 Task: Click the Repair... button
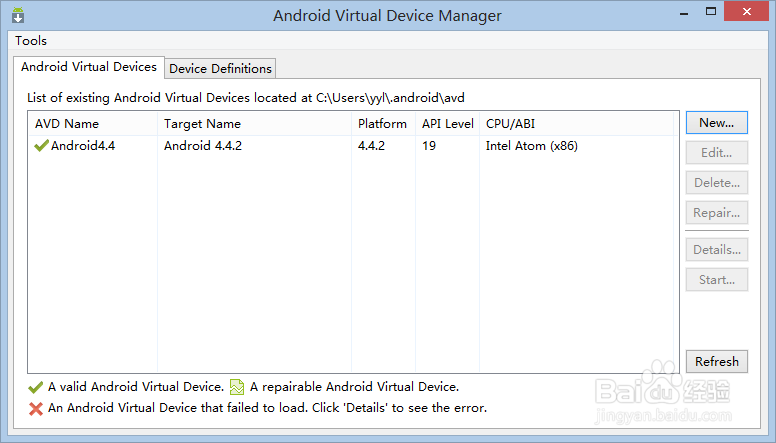[x=716, y=213]
